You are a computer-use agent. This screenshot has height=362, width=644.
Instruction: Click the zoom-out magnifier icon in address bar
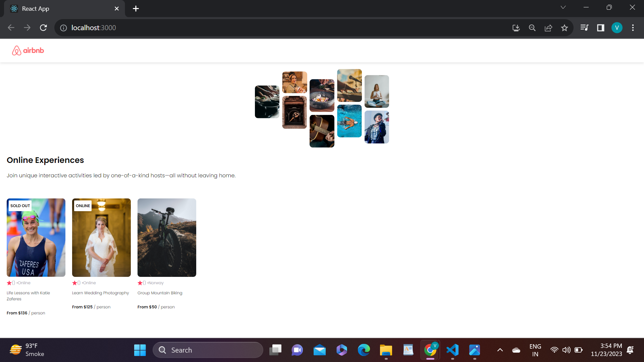[x=532, y=28]
